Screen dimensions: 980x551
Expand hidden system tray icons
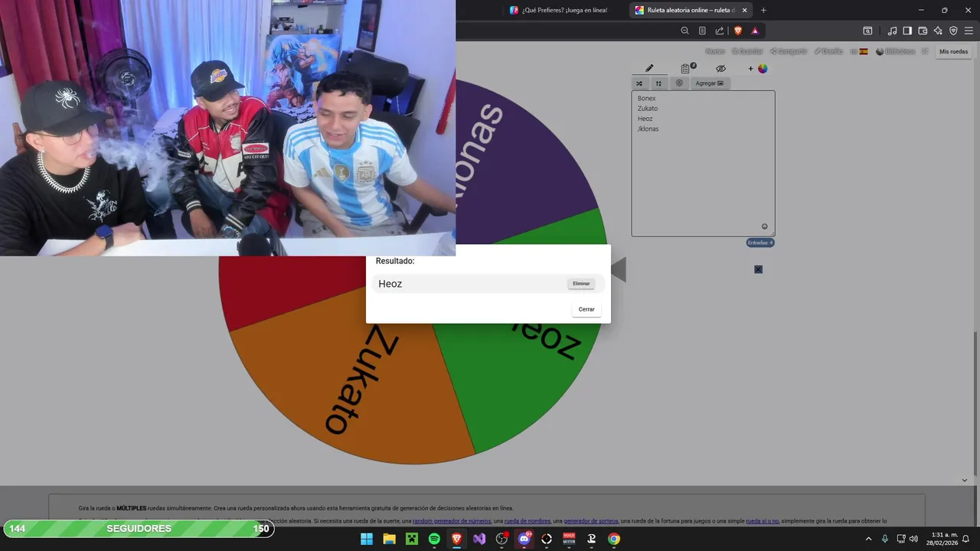[869, 539]
